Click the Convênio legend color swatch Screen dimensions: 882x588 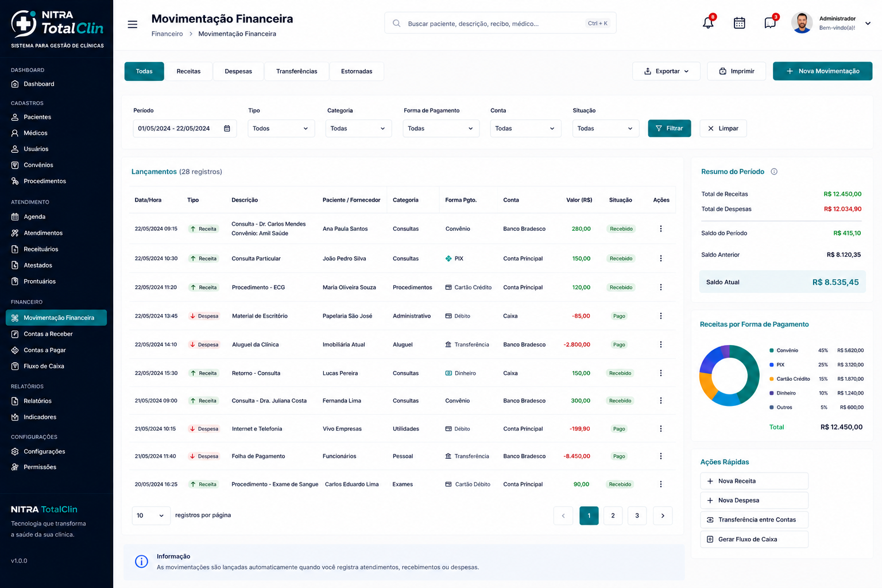771,350
